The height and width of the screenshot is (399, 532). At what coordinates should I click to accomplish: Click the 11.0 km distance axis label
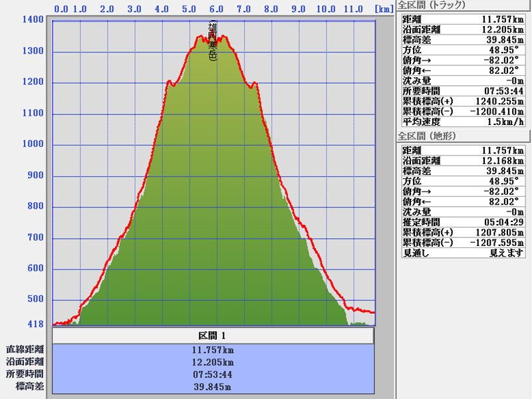(x=353, y=9)
